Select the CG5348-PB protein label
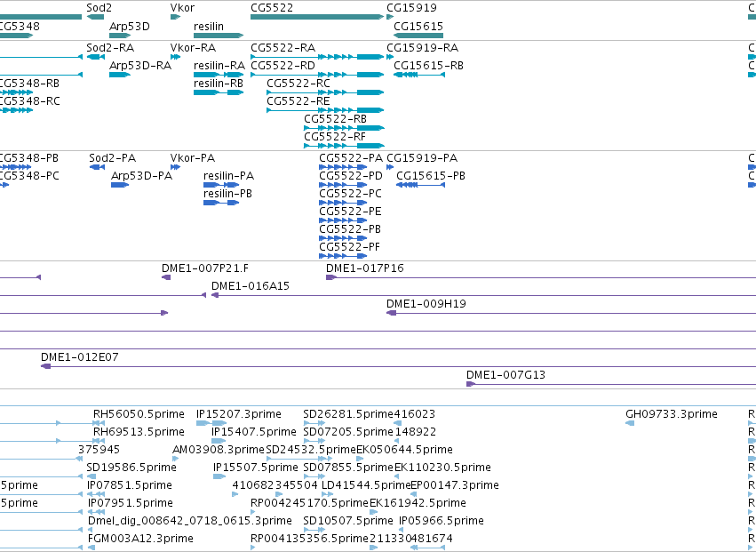This screenshot has width=756, height=552. pos(28,158)
